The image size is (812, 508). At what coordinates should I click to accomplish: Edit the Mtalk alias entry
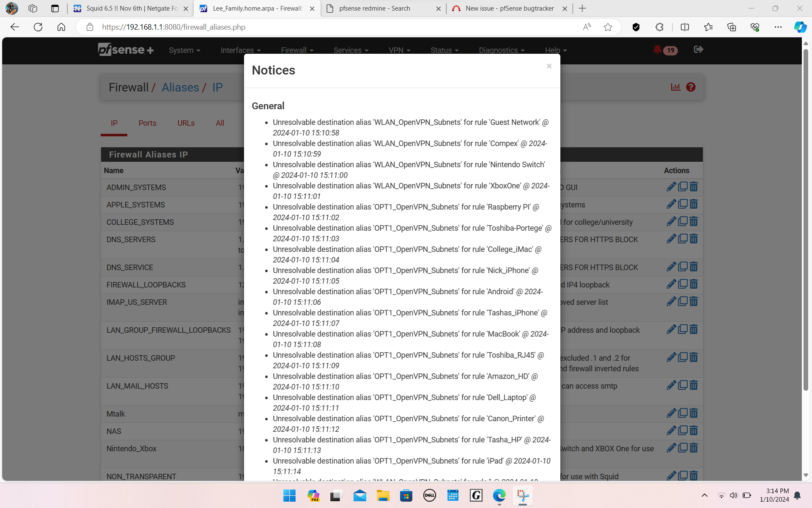point(672,413)
